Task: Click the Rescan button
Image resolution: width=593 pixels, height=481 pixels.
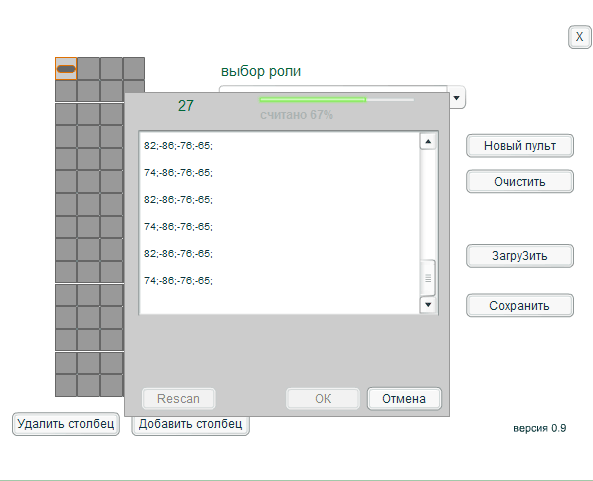Action: click(x=179, y=399)
